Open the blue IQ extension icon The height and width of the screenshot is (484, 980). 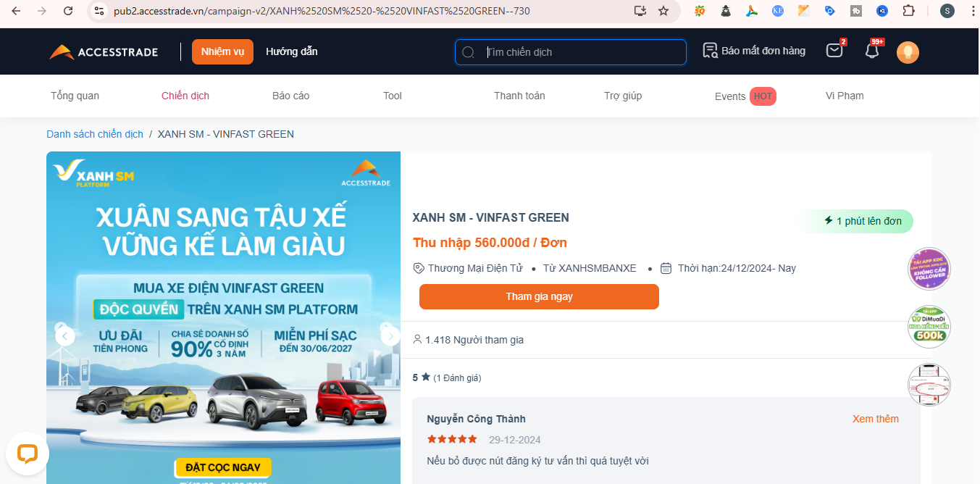point(882,11)
